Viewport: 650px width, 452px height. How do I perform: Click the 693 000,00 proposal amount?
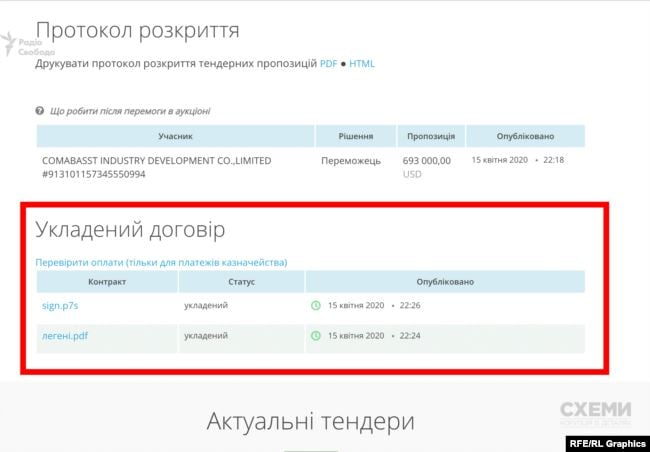pyautogui.click(x=427, y=160)
